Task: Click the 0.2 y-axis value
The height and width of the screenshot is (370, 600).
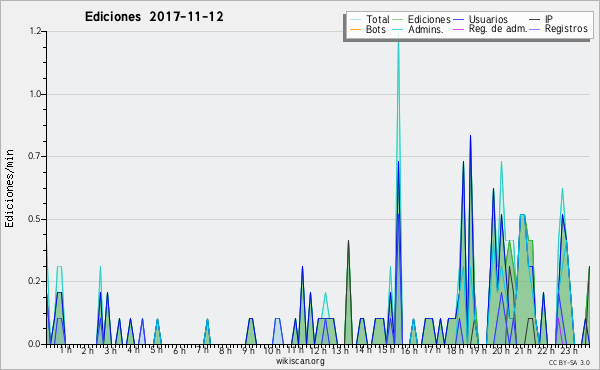Action: (35, 281)
